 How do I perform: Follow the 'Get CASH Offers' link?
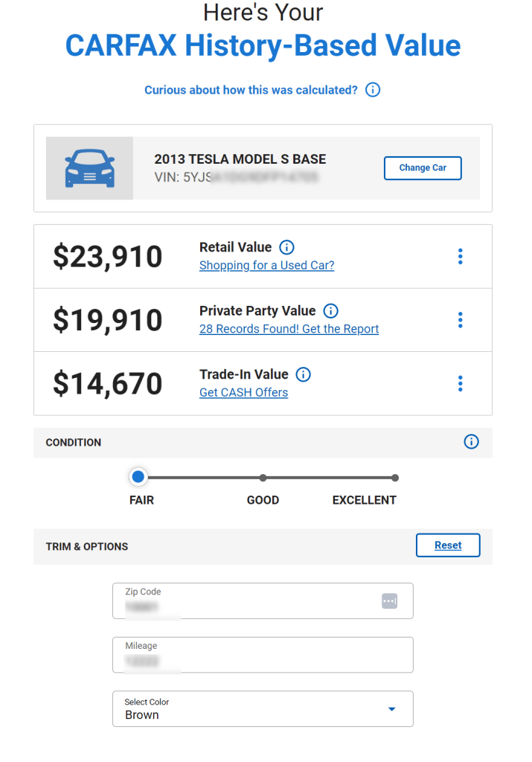pos(244,393)
